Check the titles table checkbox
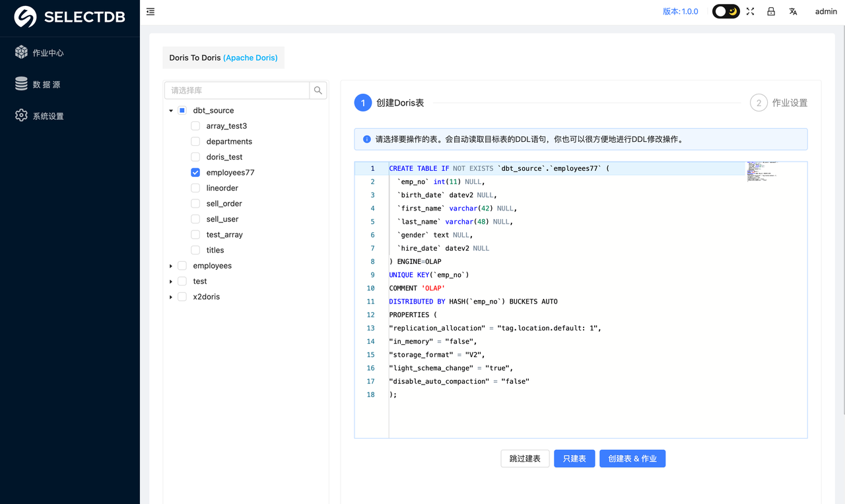The height and width of the screenshot is (504, 845). [195, 250]
